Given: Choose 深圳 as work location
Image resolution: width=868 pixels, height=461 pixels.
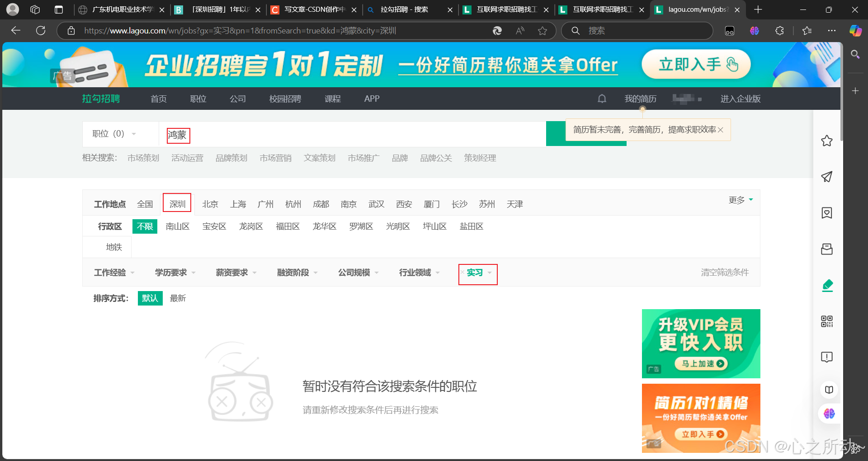Looking at the screenshot, I should click(x=177, y=204).
